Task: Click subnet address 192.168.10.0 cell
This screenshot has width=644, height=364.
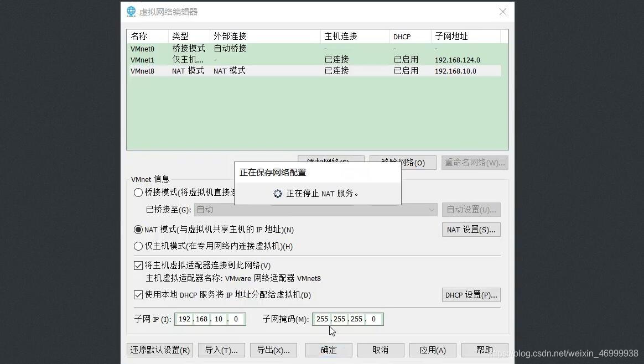Action: coord(455,71)
